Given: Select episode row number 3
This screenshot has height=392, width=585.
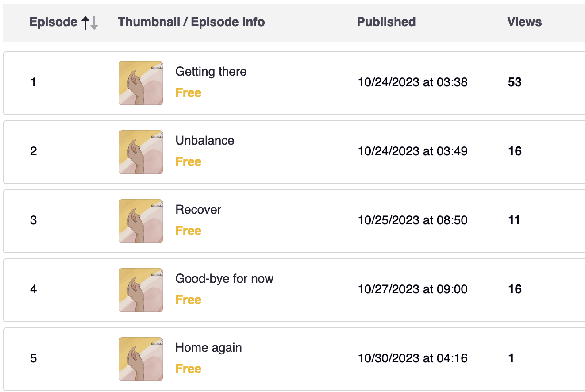Looking at the screenshot, I should pyautogui.click(x=34, y=220).
